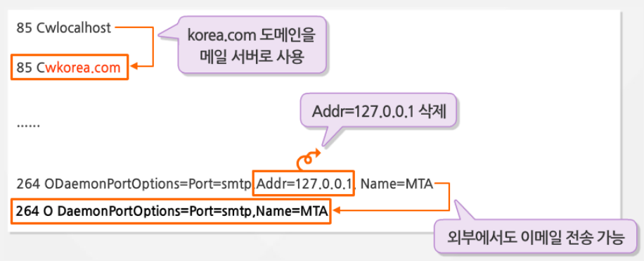Click the 'korea.com 도메인을 메일 서버로 사용' callout
This screenshot has width=644, height=261.
(x=252, y=46)
